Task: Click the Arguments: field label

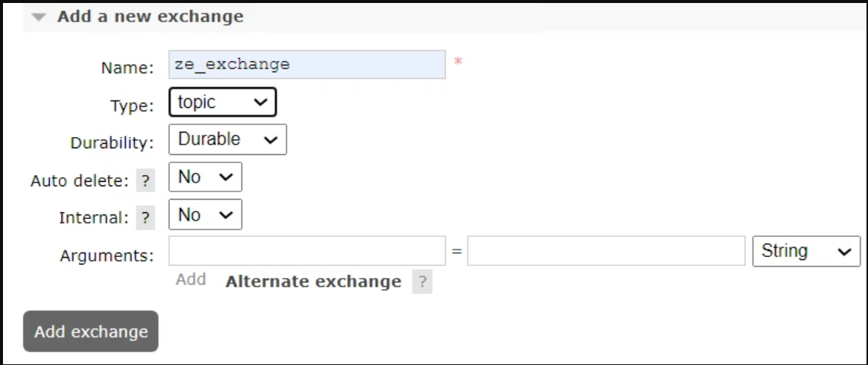Action: pos(107,256)
